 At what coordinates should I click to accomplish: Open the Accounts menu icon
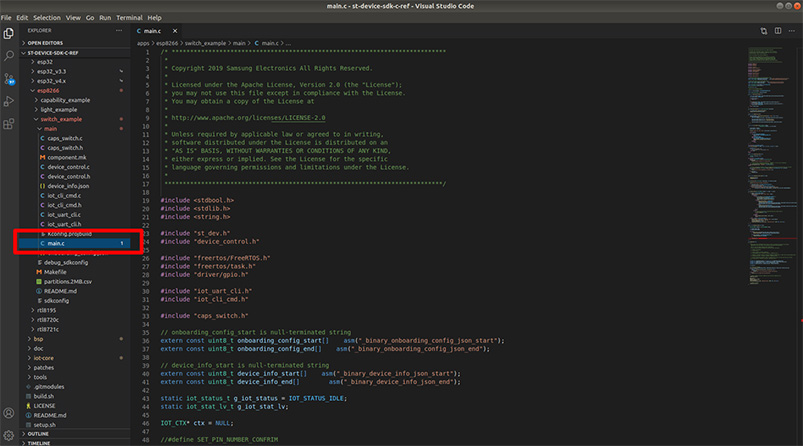click(10, 413)
